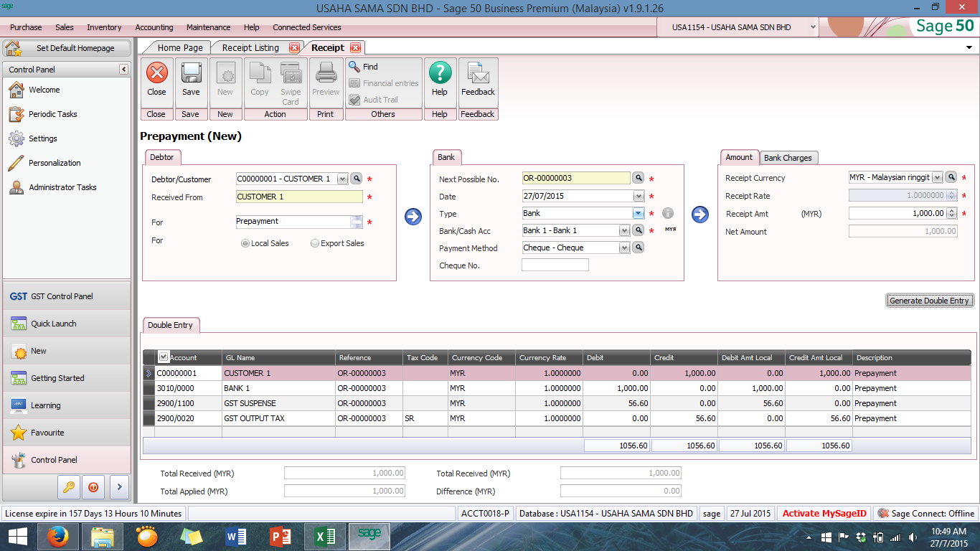
Task: Click blue arrow between Bank and Amount
Action: [700, 215]
